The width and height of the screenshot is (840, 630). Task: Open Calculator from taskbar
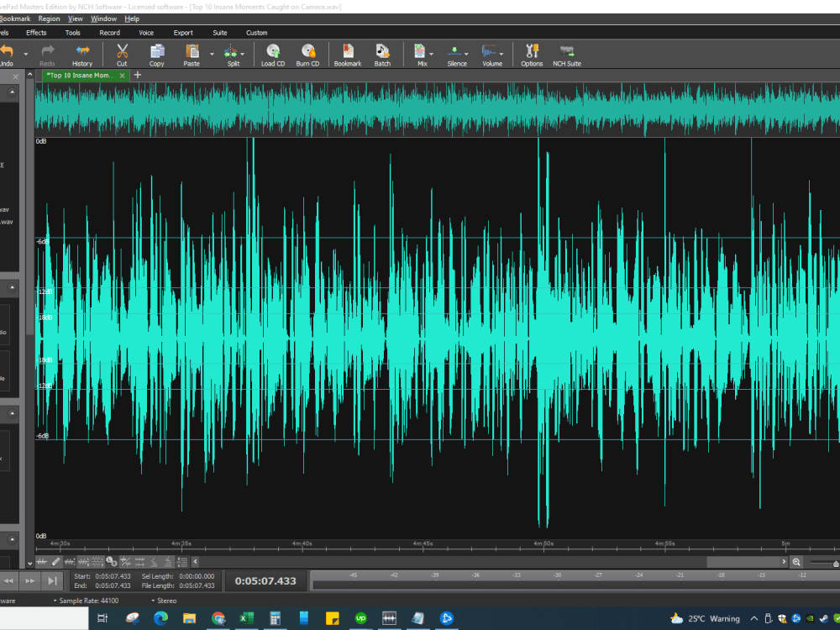tap(275, 618)
